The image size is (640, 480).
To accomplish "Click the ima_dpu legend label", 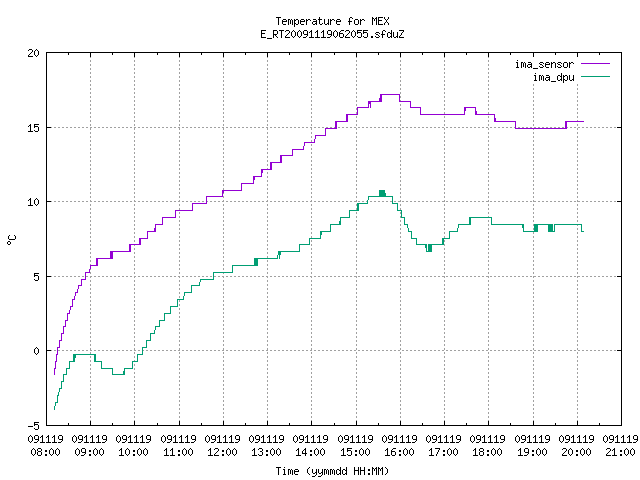I will click(x=553, y=77).
